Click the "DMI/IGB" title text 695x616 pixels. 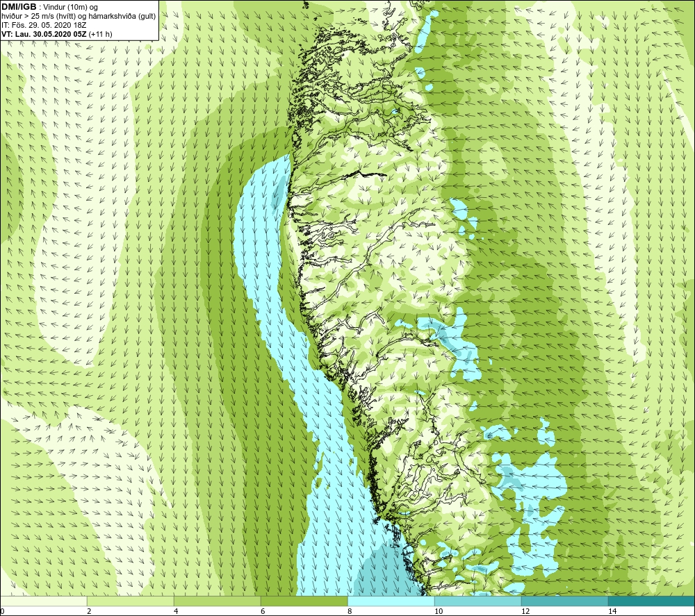pyautogui.click(x=19, y=7)
